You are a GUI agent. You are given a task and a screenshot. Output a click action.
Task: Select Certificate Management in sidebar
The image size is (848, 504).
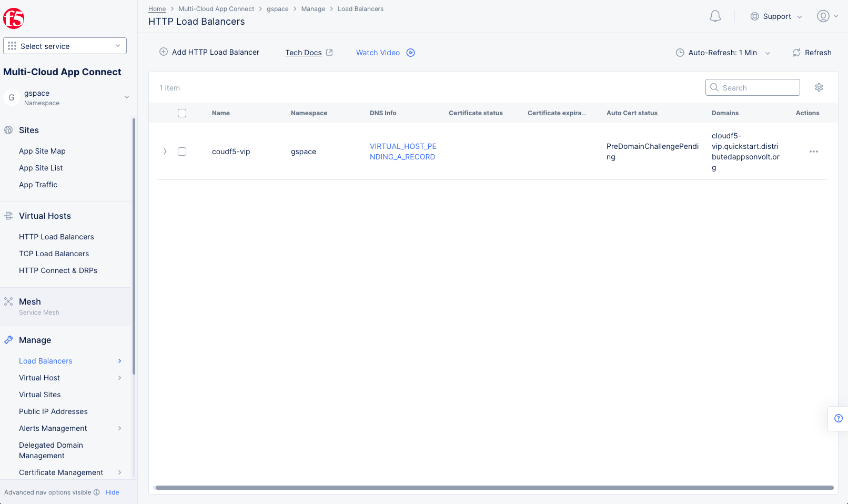[61, 472]
